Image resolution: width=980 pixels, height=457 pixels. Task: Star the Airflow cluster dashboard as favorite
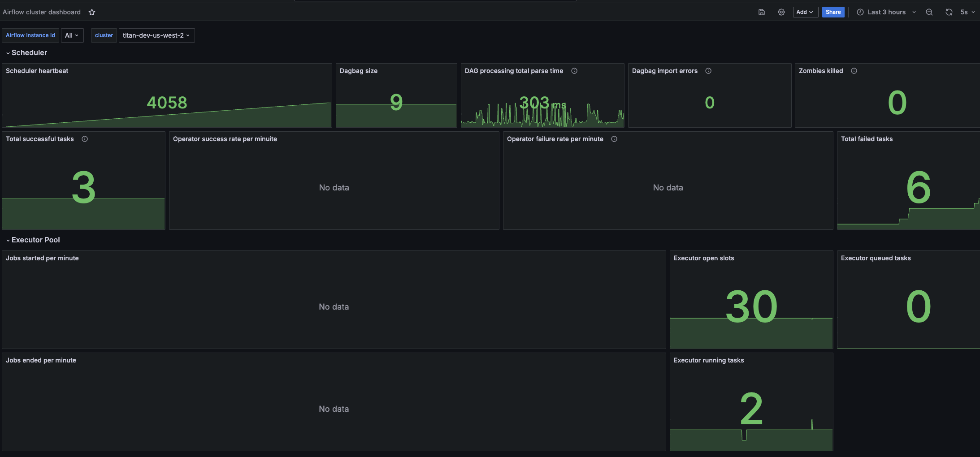[x=92, y=12]
